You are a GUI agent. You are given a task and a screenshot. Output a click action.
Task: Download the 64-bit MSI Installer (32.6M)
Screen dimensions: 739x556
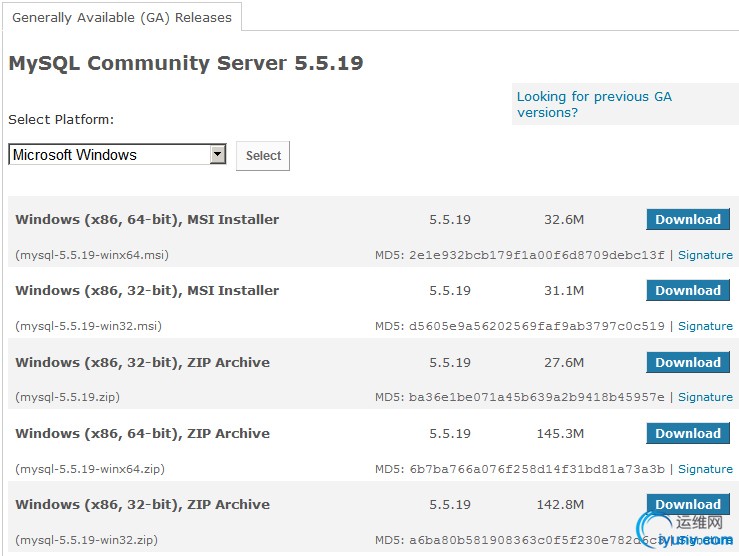688,220
